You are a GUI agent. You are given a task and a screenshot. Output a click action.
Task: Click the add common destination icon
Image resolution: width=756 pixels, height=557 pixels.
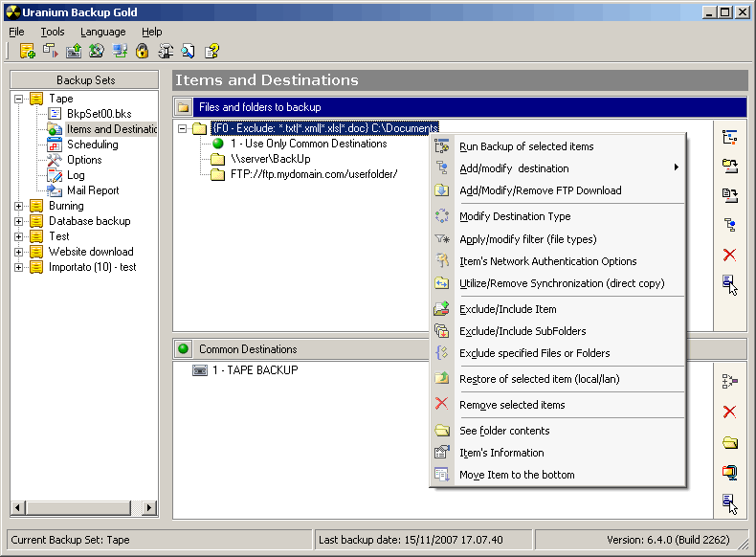(x=730, y=382)
